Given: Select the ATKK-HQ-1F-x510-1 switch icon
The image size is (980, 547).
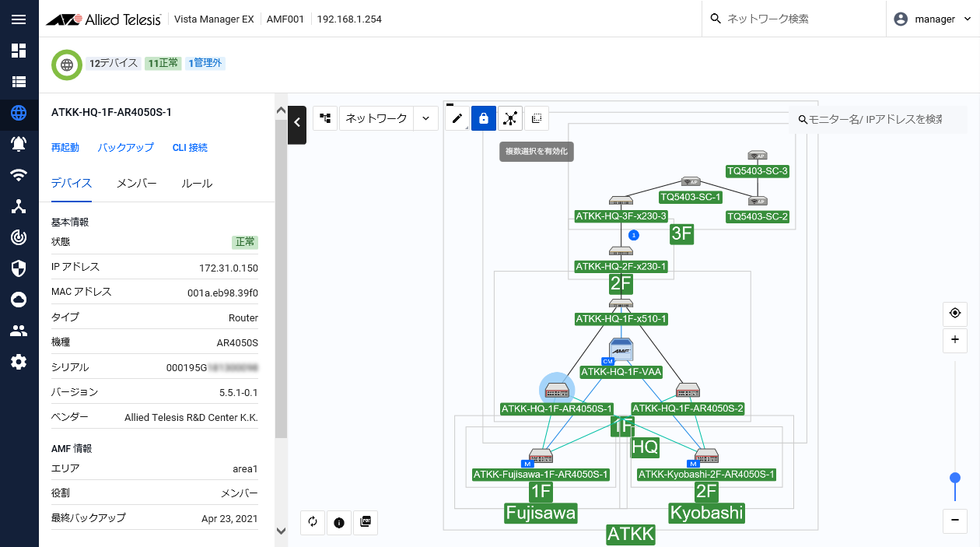Looking at the screenshot, I should tap(621, 303).
